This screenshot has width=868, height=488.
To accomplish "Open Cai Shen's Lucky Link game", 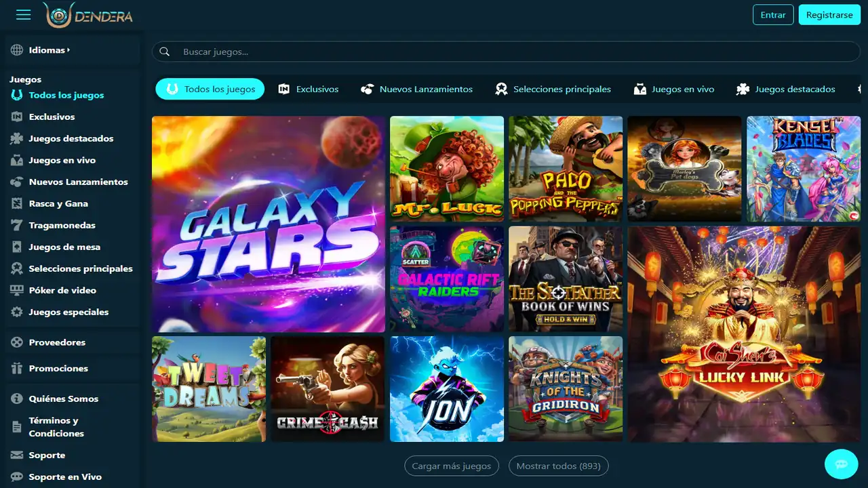I will pos(744,334).
